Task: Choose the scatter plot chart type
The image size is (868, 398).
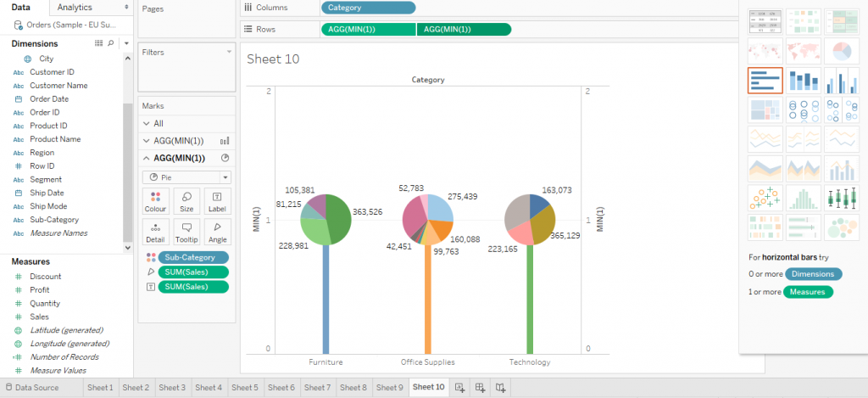Action: [765, 198]
